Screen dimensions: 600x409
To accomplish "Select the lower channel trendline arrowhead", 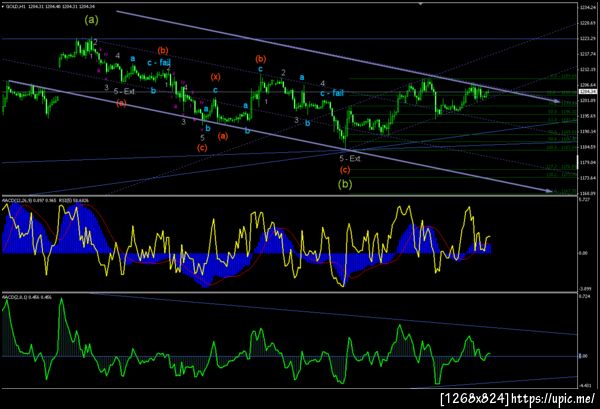I will (x=549, y=191).
